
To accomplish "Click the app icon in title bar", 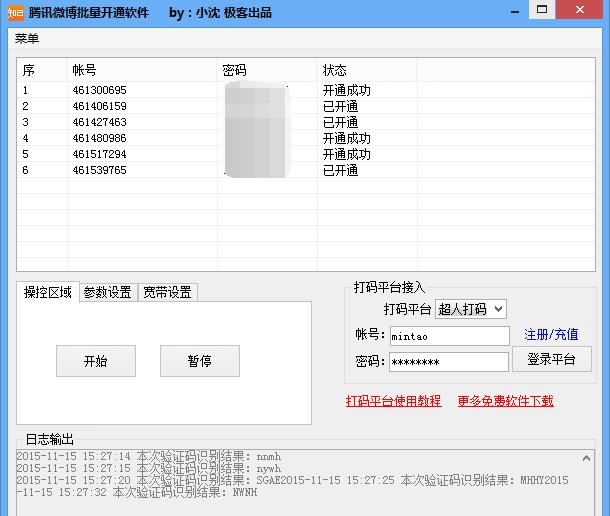I will (x=14, y=13).
